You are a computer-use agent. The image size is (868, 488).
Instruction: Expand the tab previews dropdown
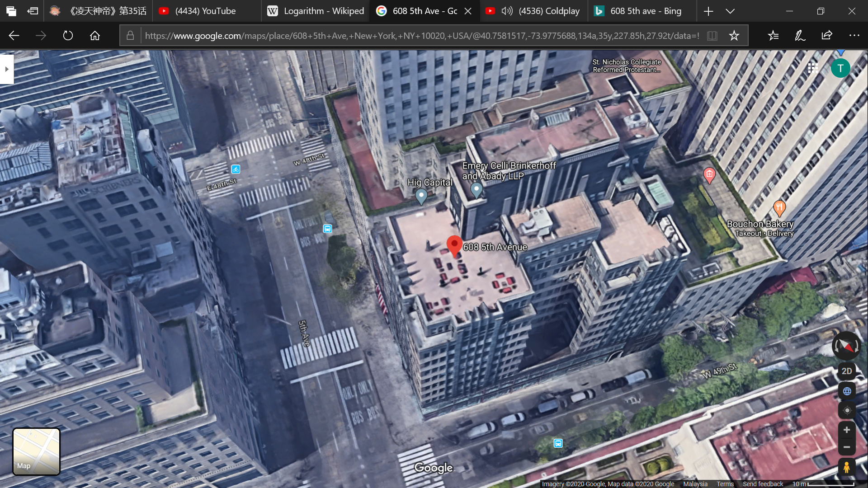730,11
